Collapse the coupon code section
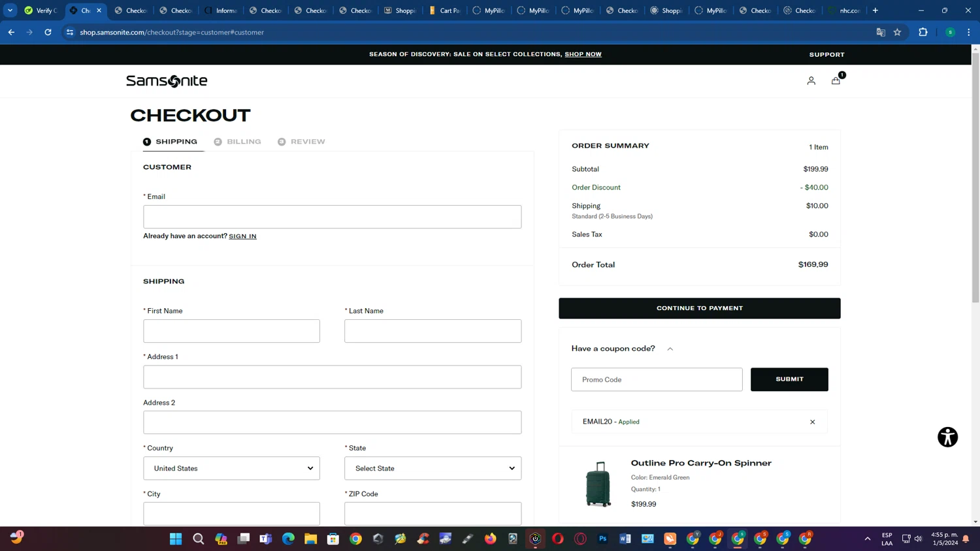The image size is (980, 551). click(670, 349)
